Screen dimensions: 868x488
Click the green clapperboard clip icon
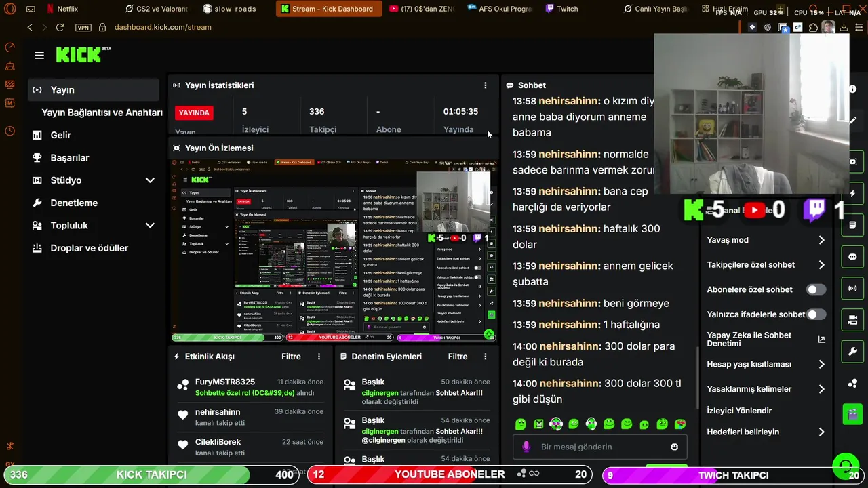pyautogui.click(x=852, y=413)
